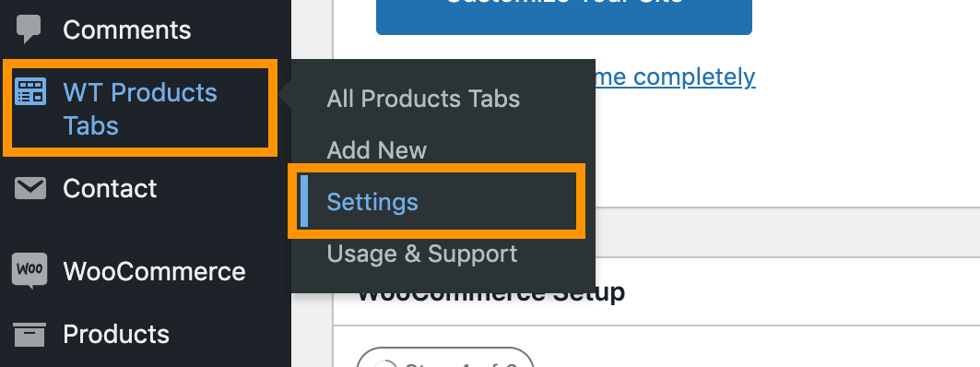Click the WooCommerce Setup panel heading
This screenshot has height=367, width=980.
[491, 292]
